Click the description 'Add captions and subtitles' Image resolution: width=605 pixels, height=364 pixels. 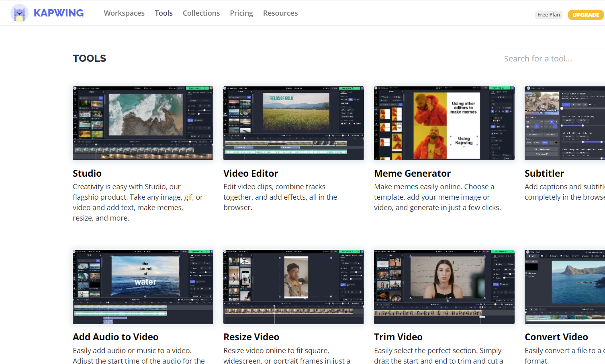tap(565, 192)
